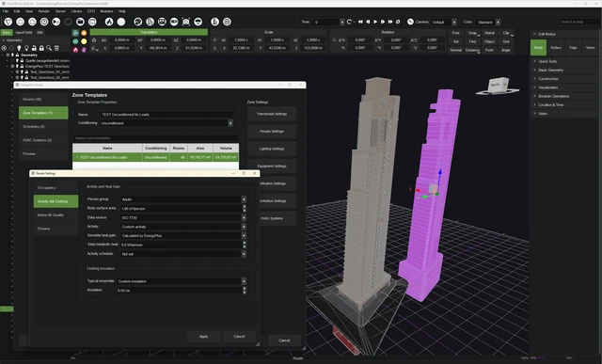The width and height of the screenshot is (602, 364).
Task: Click the first round icon in main toolbar
Action: (x=8, y=22)
